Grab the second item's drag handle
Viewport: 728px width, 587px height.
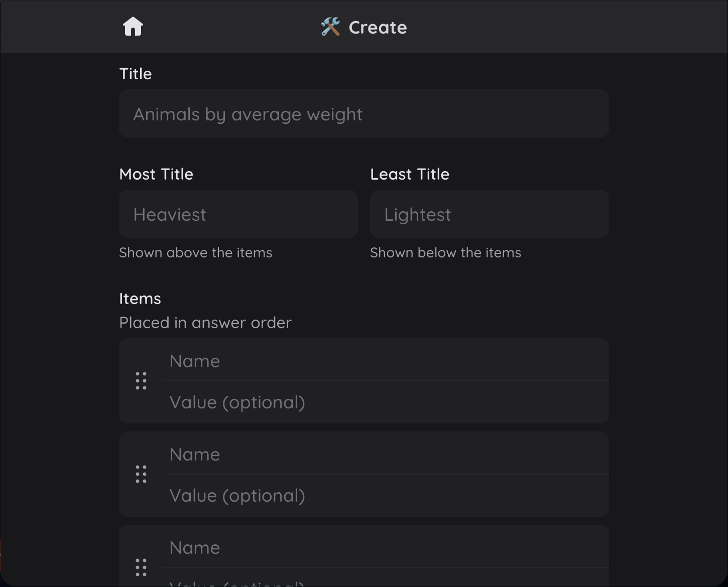coord(141,474)
